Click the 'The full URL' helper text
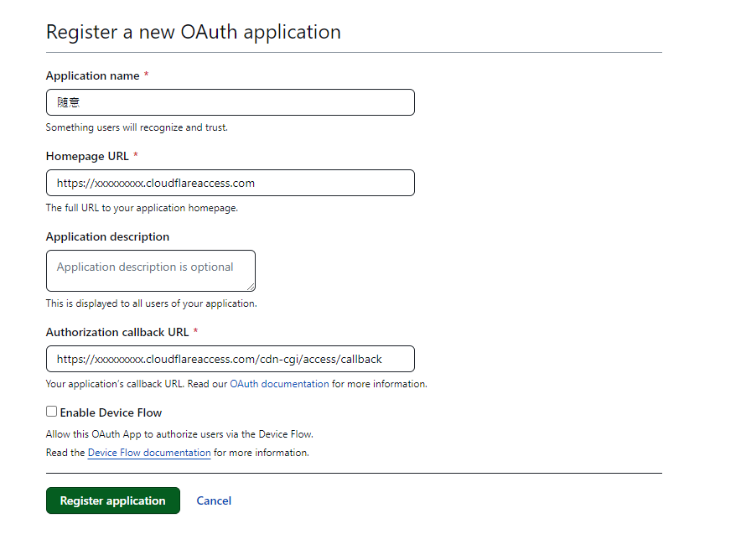Image resolution: width=741 pixels, height=560 pixels. (142, 208)
